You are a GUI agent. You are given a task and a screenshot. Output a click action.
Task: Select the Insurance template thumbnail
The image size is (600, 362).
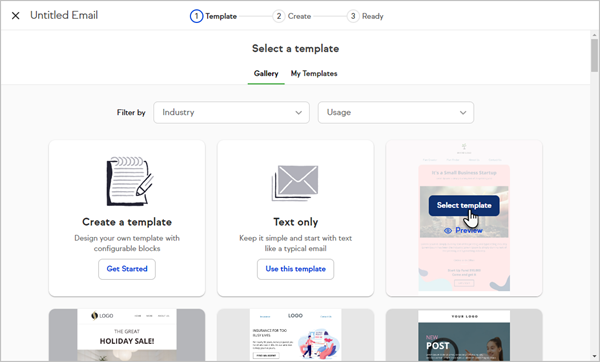(295, 335)
